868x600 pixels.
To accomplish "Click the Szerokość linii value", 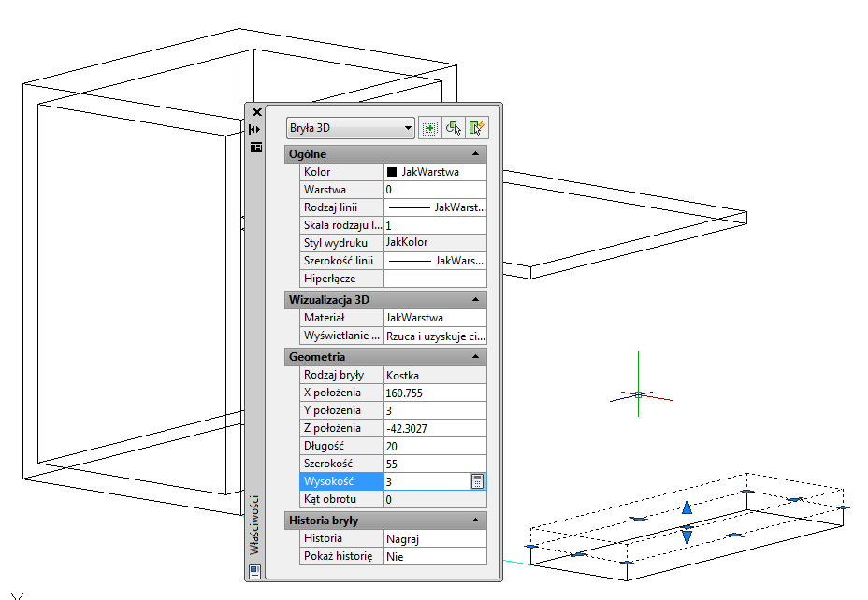I will (x=435, y=261).
